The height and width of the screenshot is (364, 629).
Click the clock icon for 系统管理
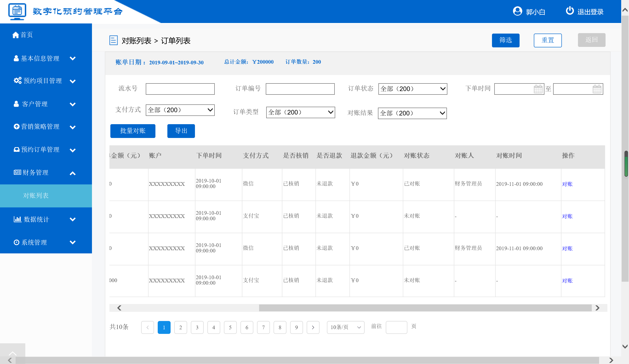pos(17,242)
